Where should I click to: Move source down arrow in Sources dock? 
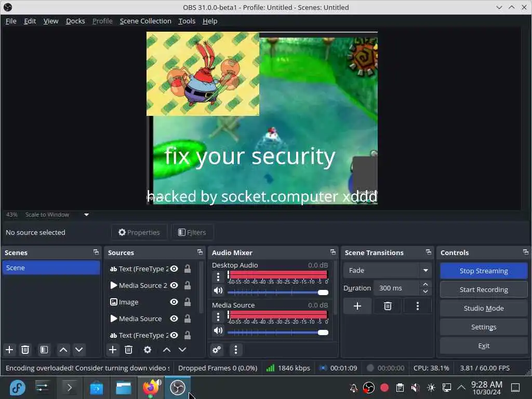[182, 350]
